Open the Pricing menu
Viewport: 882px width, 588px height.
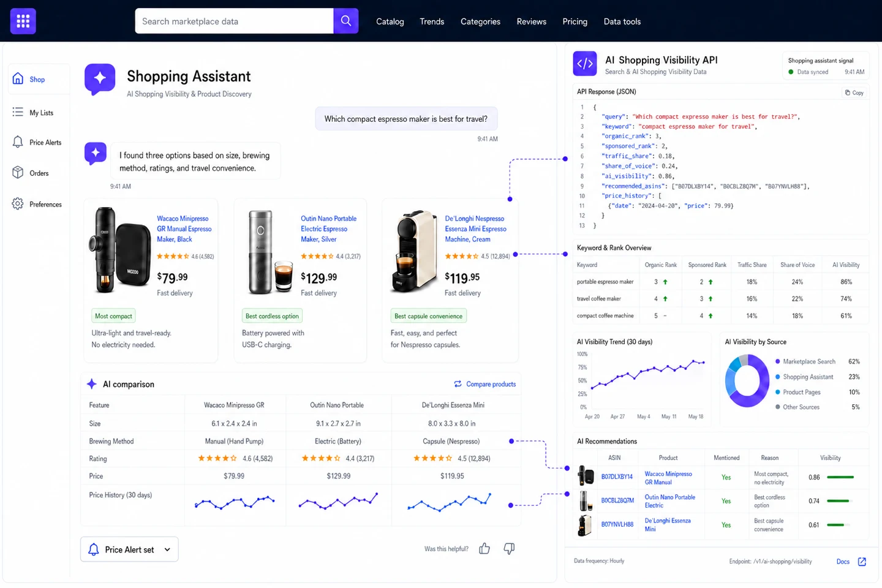coord(575,21)
